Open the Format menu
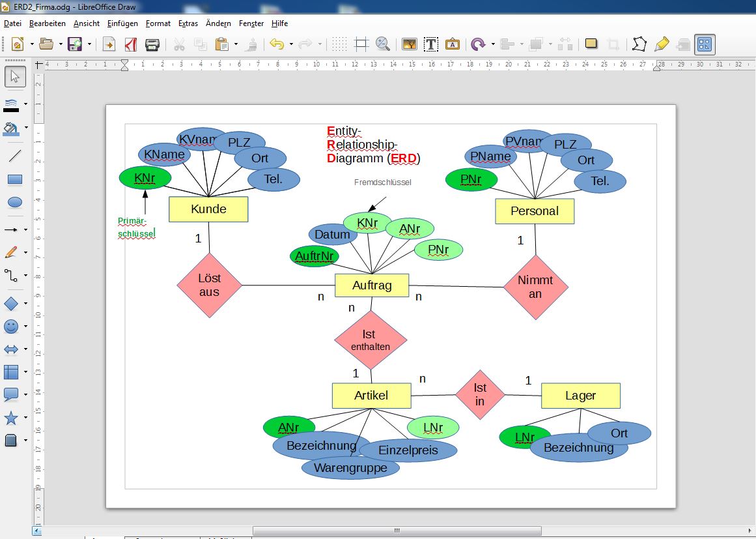 pyautogui.click(x=158, y=23)
